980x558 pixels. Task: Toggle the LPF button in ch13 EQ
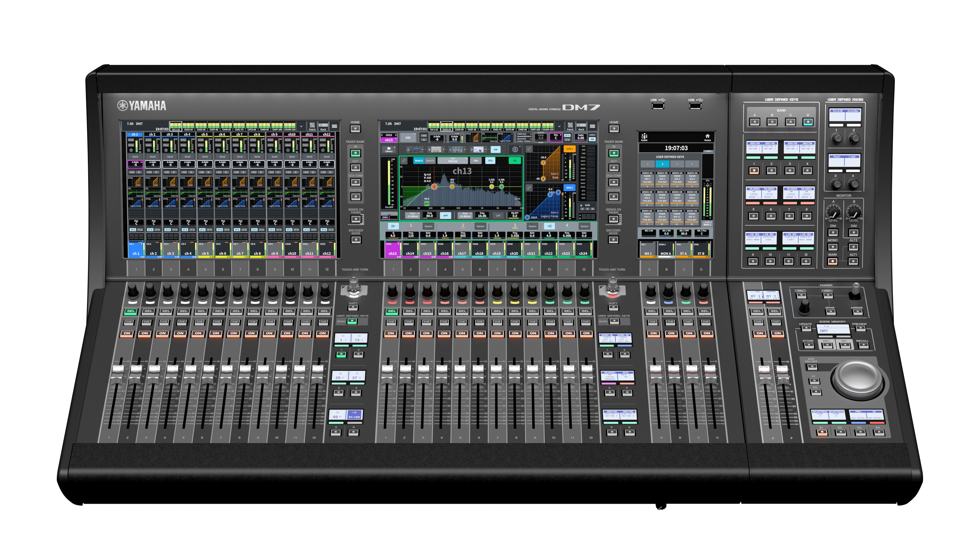(498, 216)
